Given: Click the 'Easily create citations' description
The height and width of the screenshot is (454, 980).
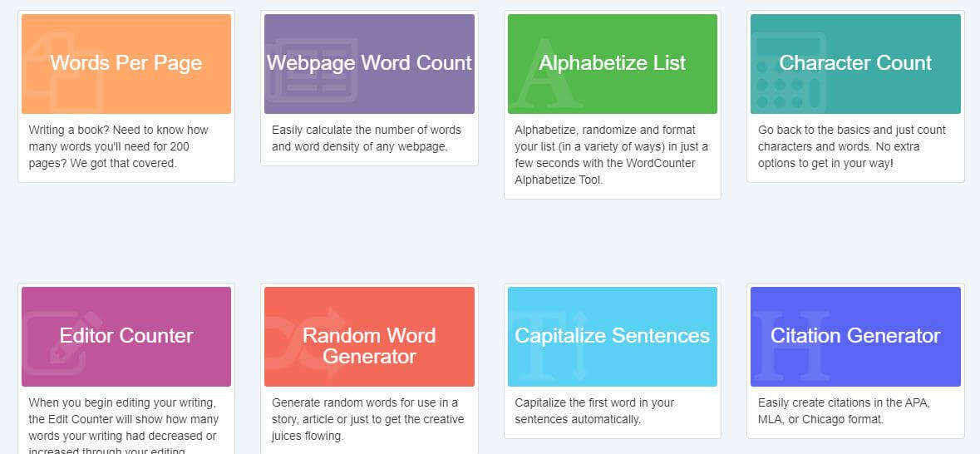Looking at the screenshot, I should tap(844, 411).
